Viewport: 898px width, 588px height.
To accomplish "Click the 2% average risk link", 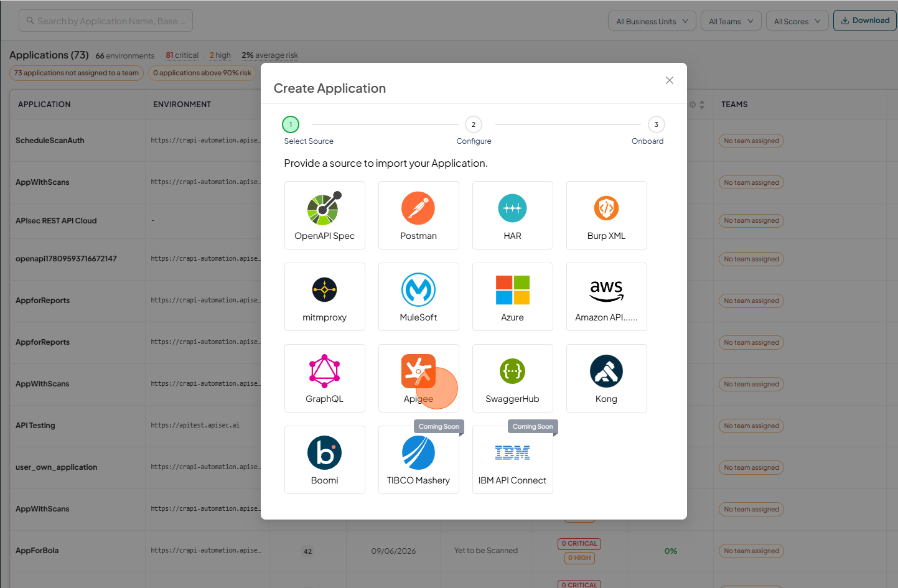I will [269, 55].
